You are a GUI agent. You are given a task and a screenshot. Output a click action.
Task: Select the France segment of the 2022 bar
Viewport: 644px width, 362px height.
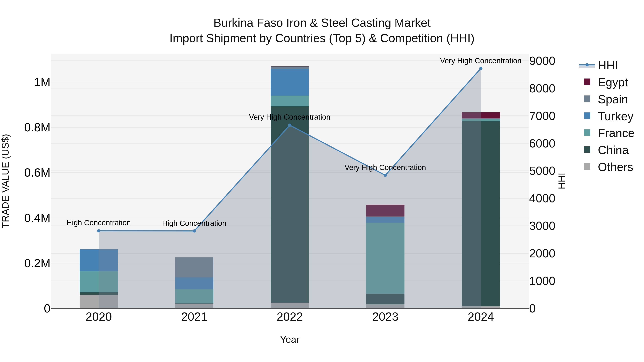pos(290,101)
